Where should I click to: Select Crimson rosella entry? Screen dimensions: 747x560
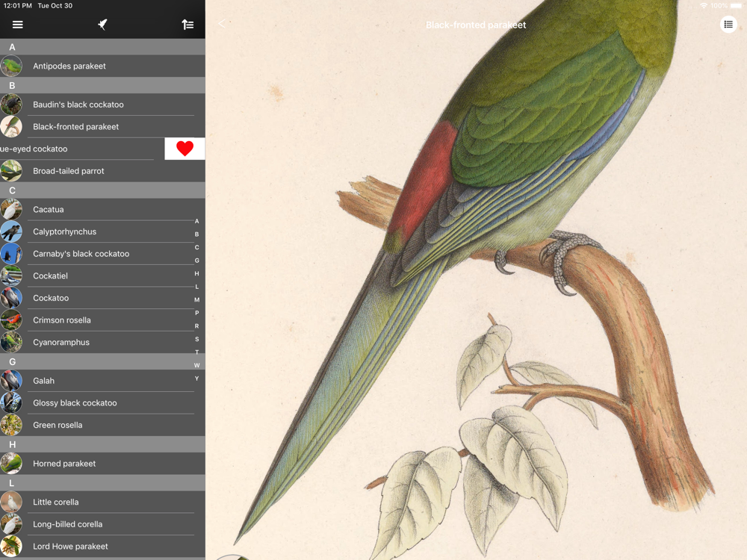(102, 320)
